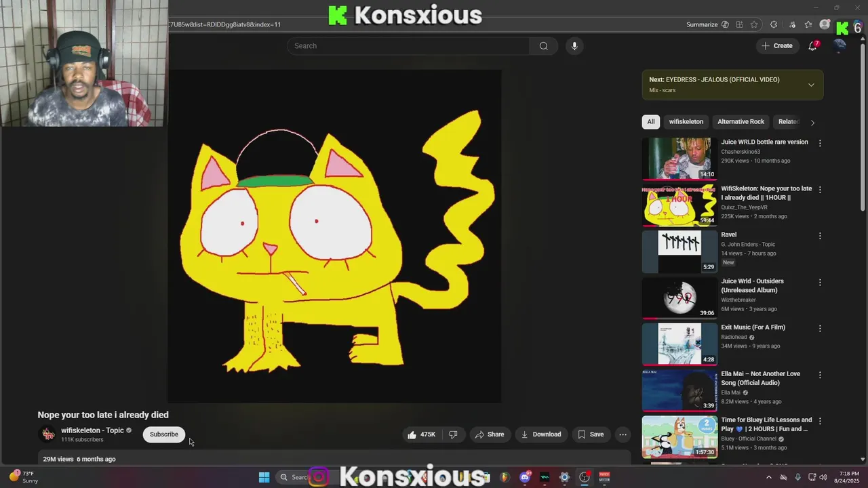Viewport: 868px width, 488px height.
Task: Open the wifiskeleton - Topic channel link
Action: 92,430
